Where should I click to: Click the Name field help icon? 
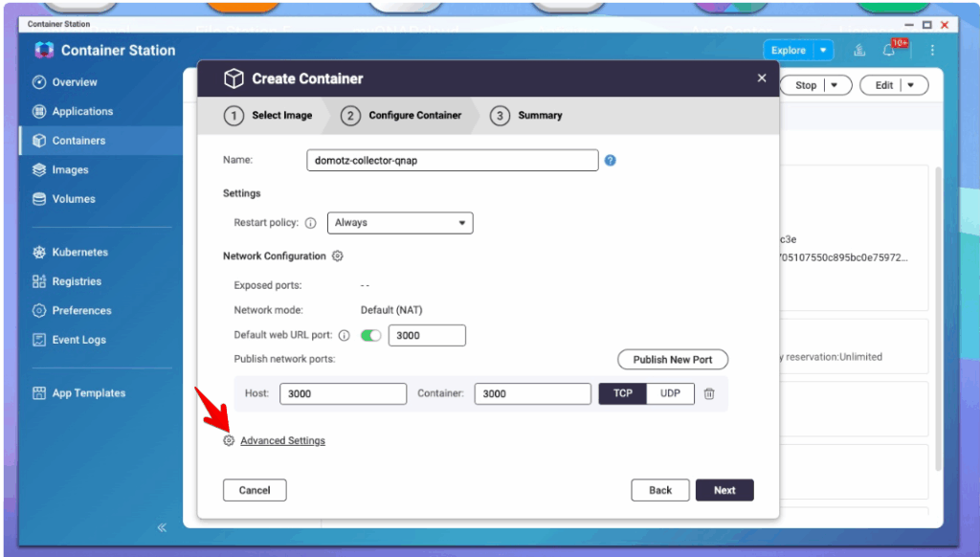[611, 161]
